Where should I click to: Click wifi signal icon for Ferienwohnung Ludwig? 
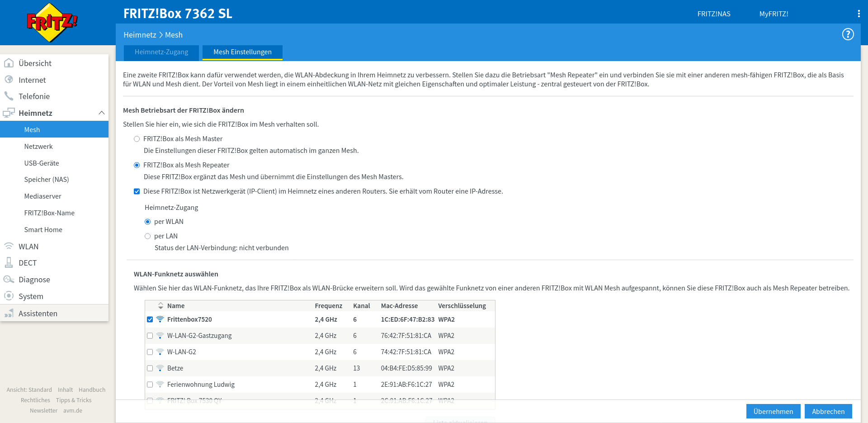(160, 385)
